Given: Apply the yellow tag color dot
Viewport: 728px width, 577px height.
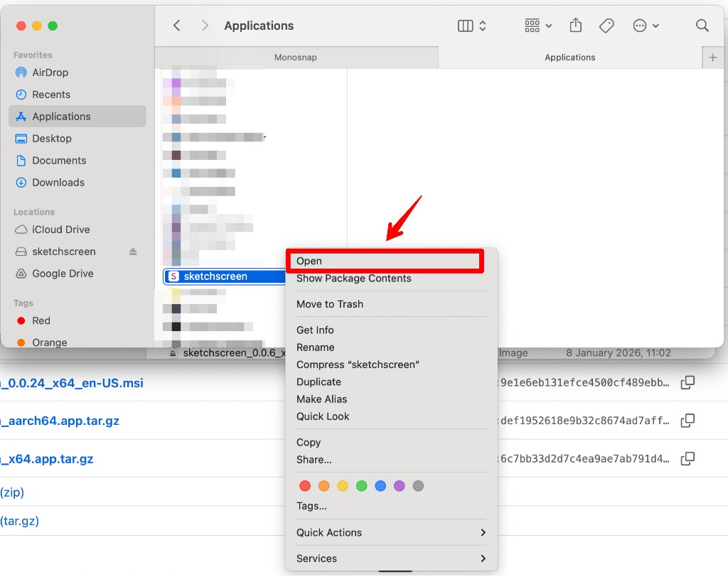Looking at the screenshot, I should (x=343, y=486).
